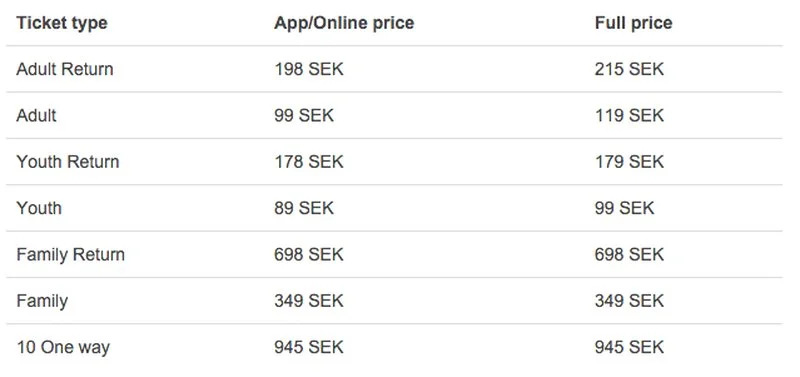Select the Adult ticket type cell

click(x=36, y=115)
